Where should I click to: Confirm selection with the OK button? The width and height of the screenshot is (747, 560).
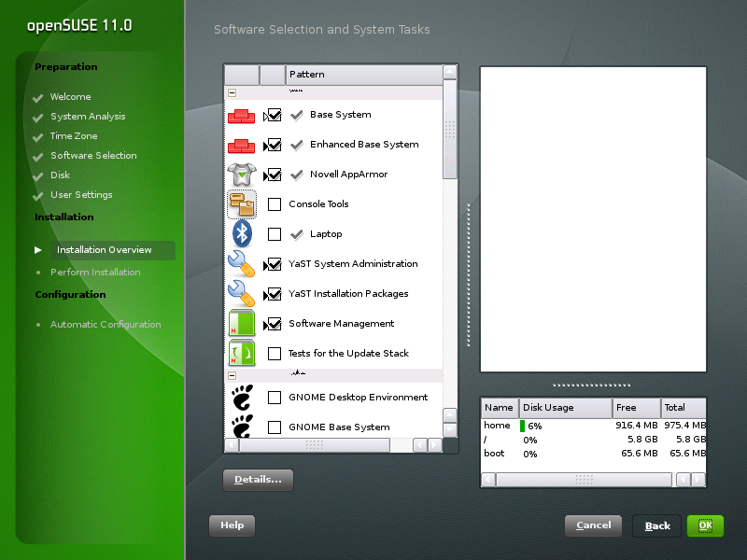pos(705,525)
